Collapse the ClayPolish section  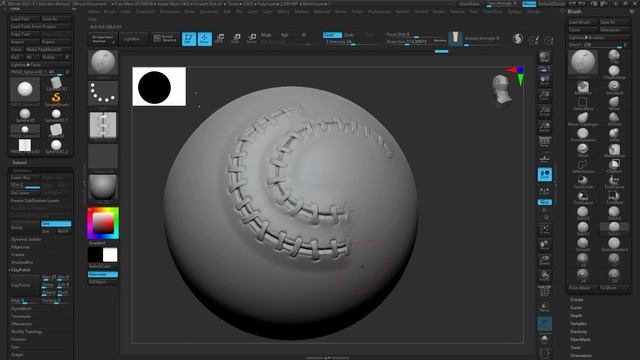(20, 270)
